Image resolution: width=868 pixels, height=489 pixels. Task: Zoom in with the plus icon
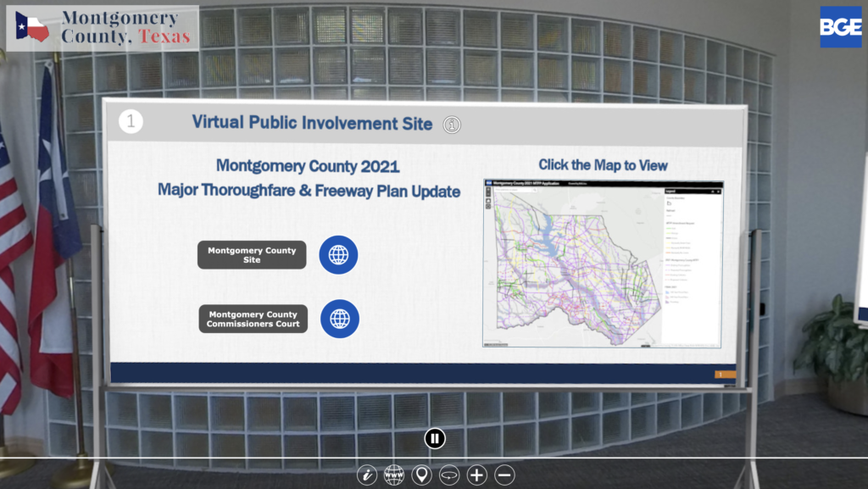tap(476, 475)
